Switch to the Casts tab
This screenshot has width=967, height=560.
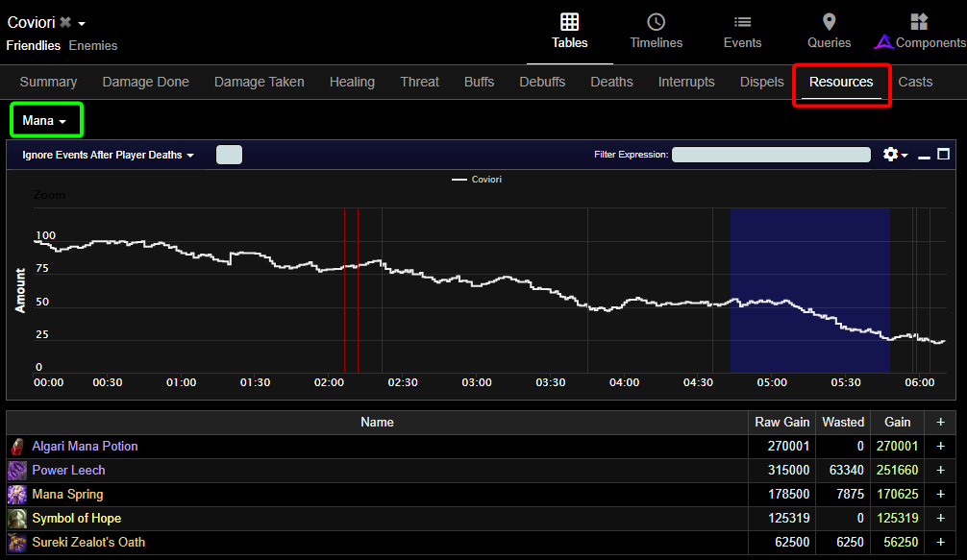tap(915, 82)
